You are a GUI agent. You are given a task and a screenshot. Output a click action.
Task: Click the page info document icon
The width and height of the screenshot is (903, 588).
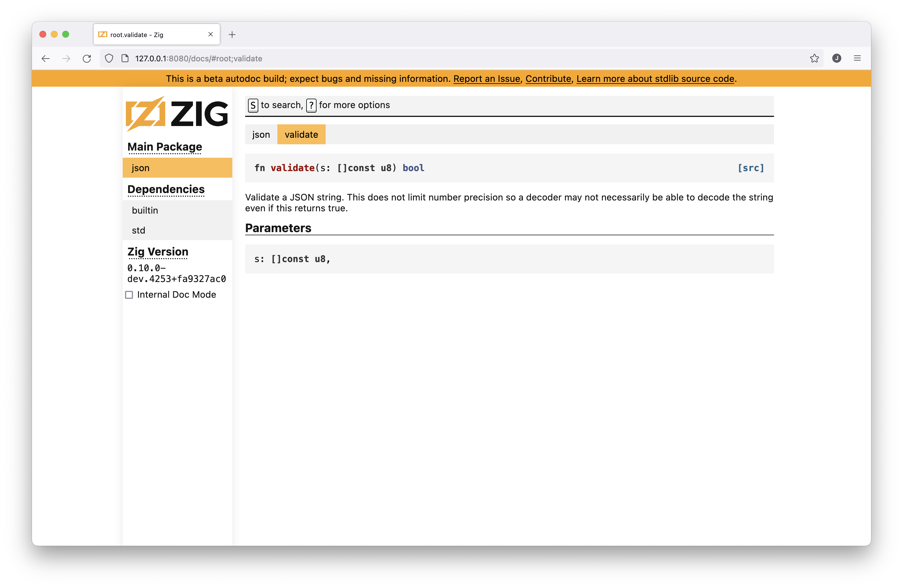coord(125,58)
